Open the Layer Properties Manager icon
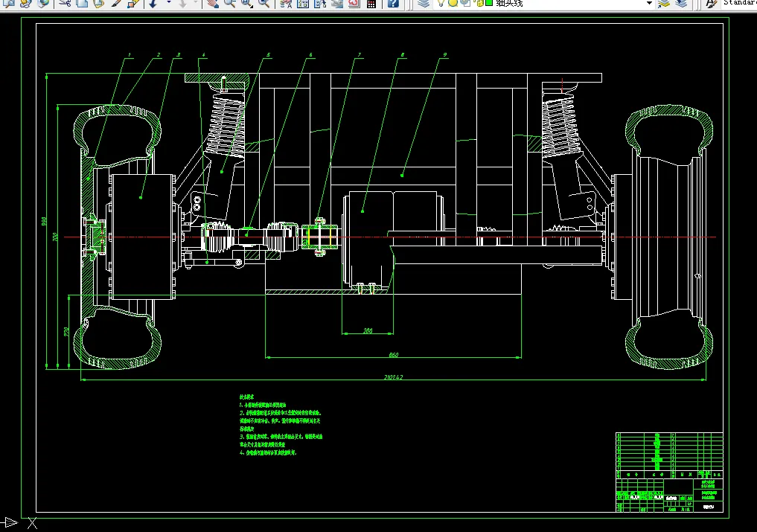The height and width of the screenshot is (532, 757). pyautogui.click(x=424, y=3)
